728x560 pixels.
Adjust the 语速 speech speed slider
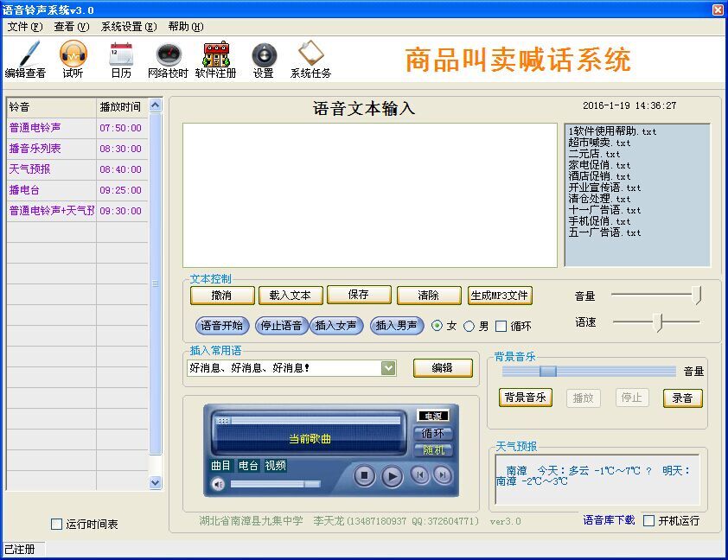coord(658,322)
